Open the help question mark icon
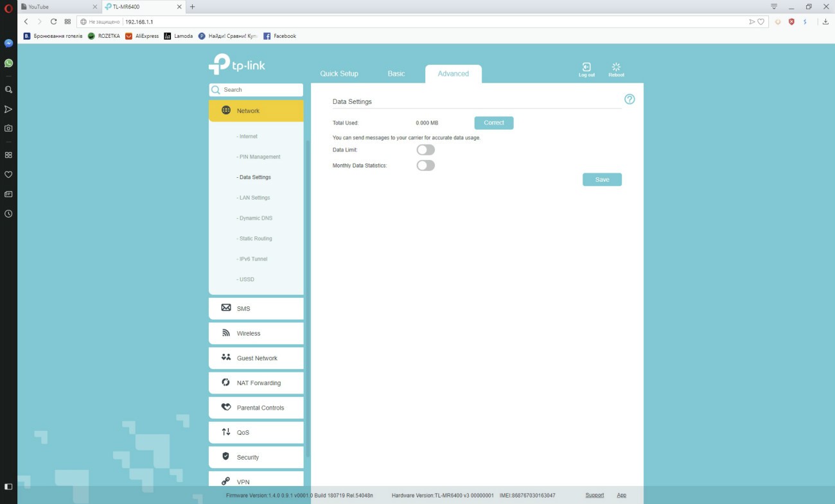 629,100
